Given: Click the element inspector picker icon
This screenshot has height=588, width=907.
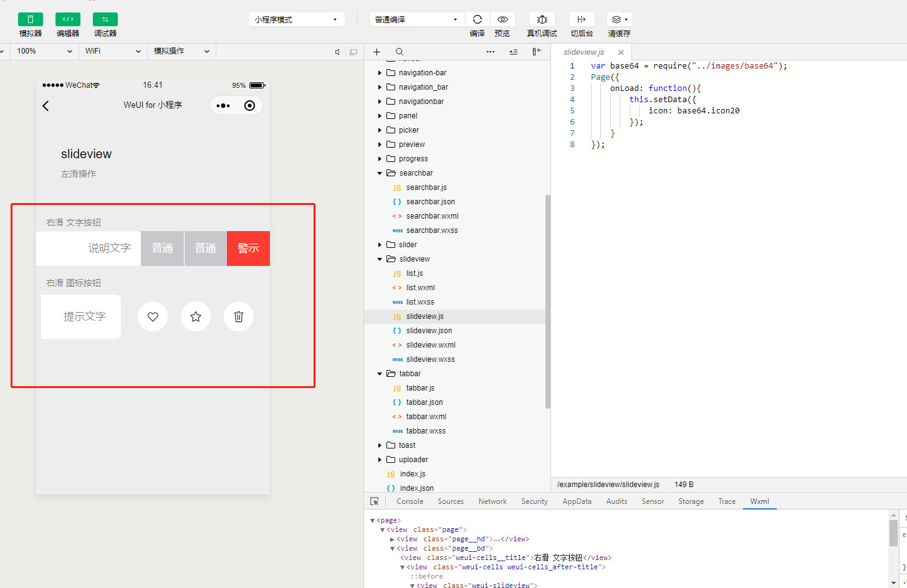Looking at the screenshot, I should 375,501.
